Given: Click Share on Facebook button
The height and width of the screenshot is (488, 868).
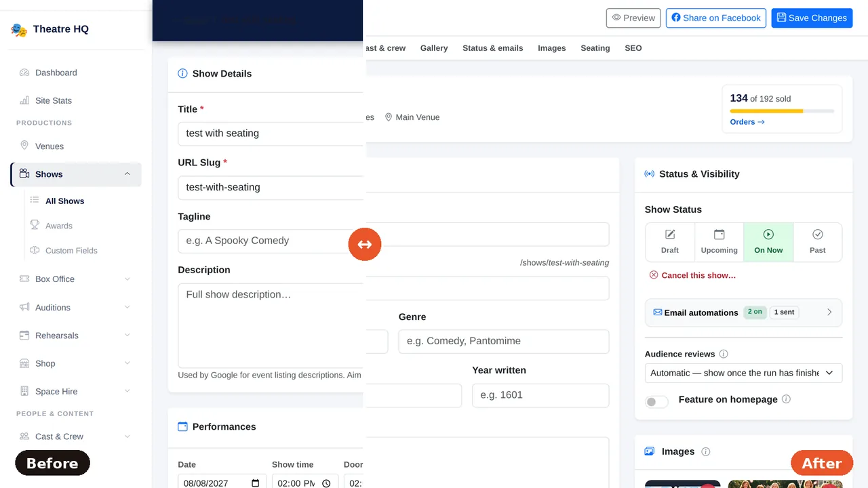Looking at the screenshot, I should point(716,18).
